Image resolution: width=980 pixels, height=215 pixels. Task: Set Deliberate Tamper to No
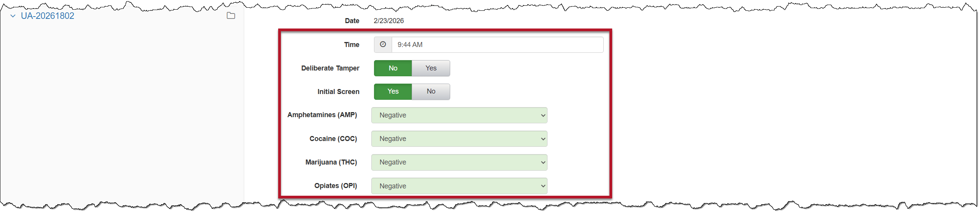tap(393, 68)
